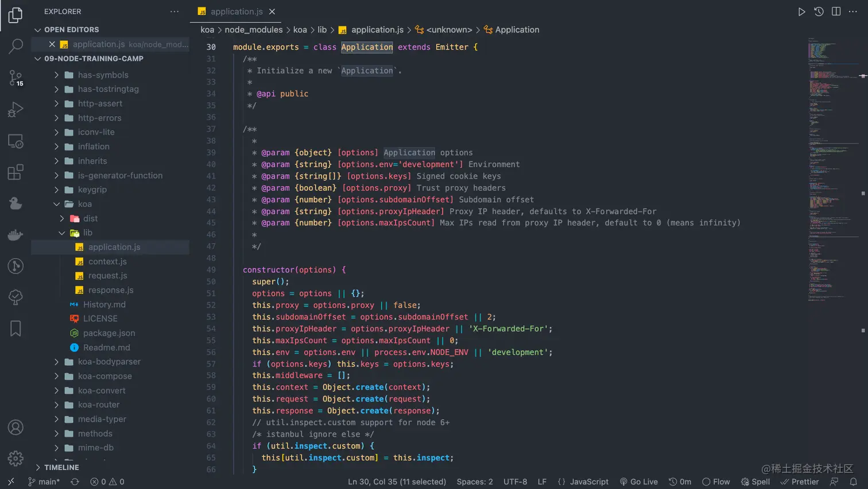Screen dimensions: 868x489
Task: Open the Remote Explorer view
Action: [x=15, y=141]
